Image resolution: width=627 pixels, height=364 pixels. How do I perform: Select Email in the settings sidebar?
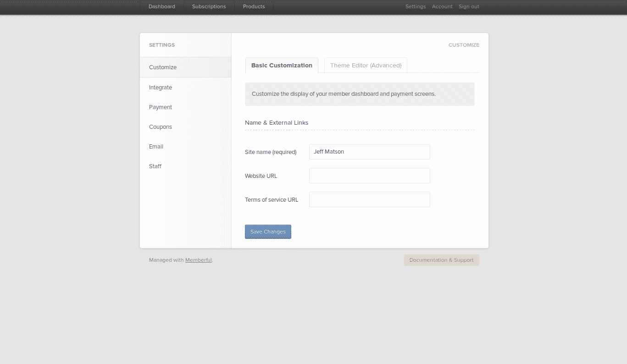[156, 147]
